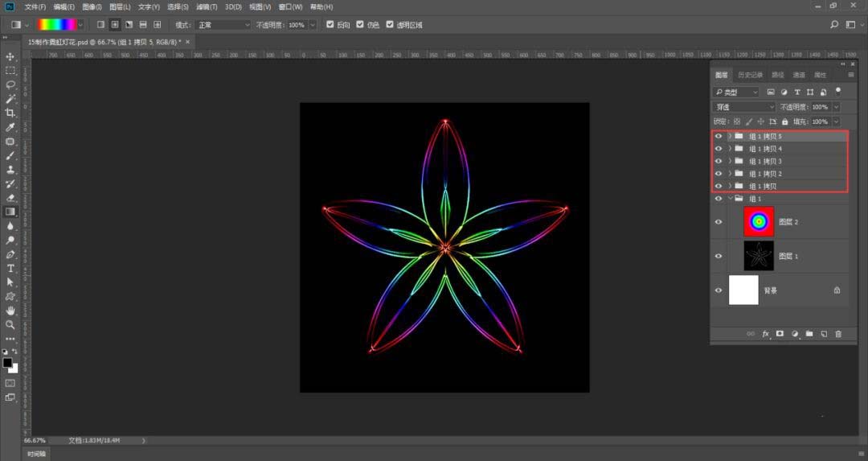Toggle the 透明区域 checkbox
Screen dimensions: 868x461
tap(390, 24)
